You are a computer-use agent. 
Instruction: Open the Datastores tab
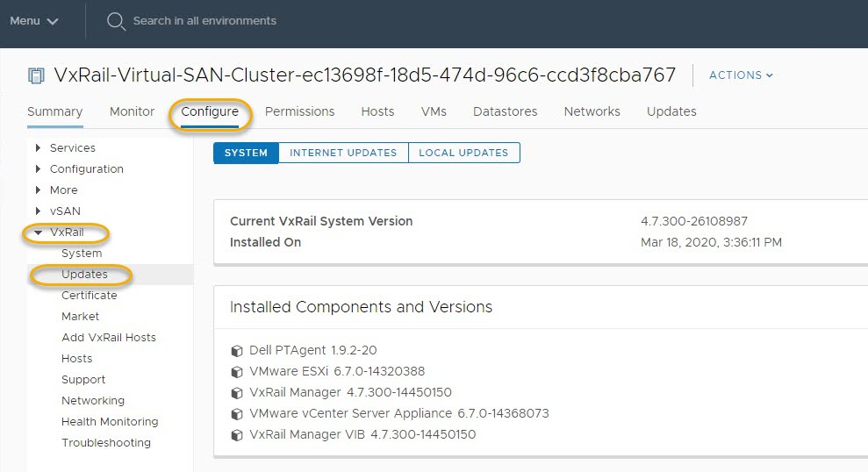tap(505, 111)
